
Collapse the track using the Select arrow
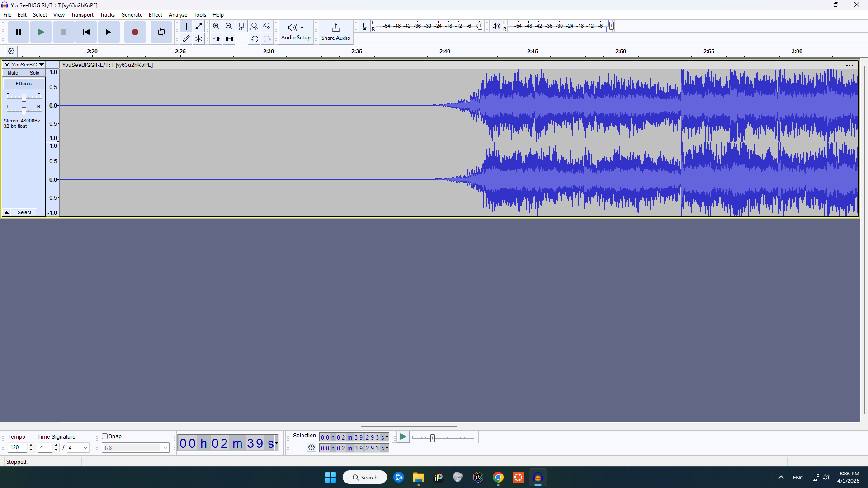(6, 212)
